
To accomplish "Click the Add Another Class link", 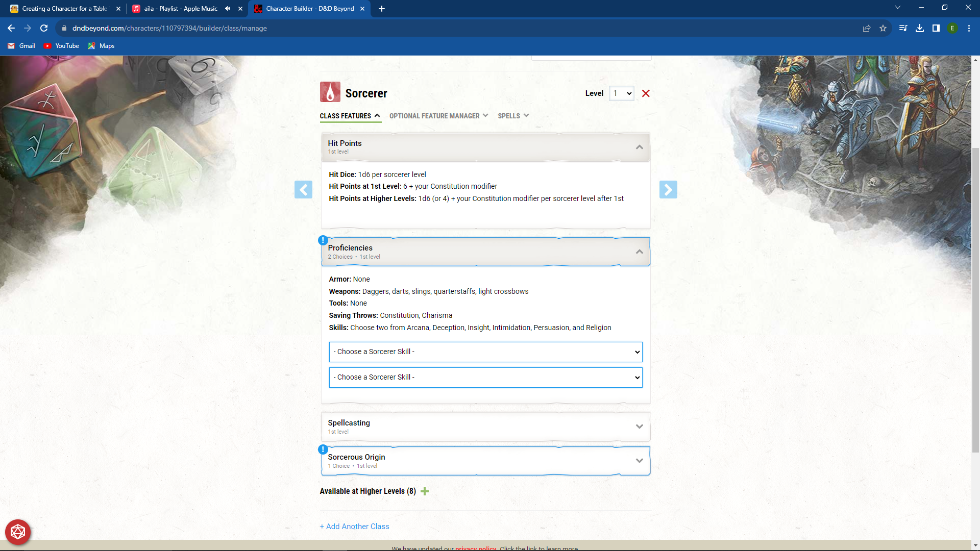I will pos(354,526).
